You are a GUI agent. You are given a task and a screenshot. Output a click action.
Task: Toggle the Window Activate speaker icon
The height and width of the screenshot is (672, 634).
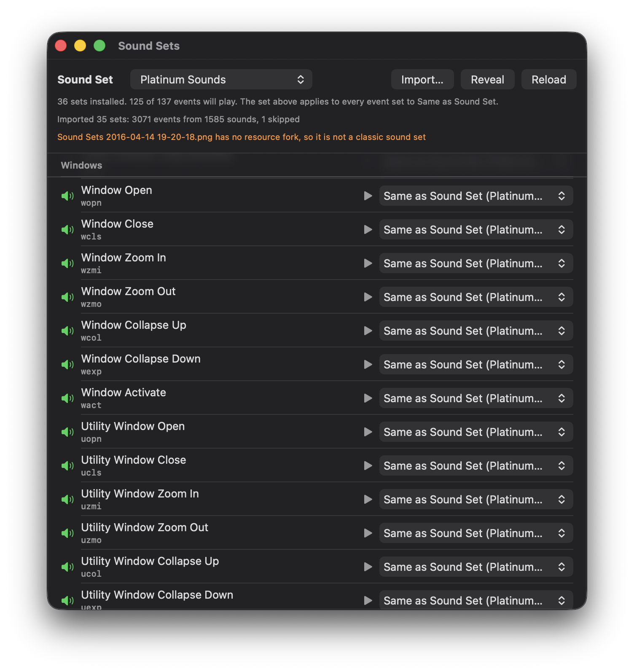(67, 398)
